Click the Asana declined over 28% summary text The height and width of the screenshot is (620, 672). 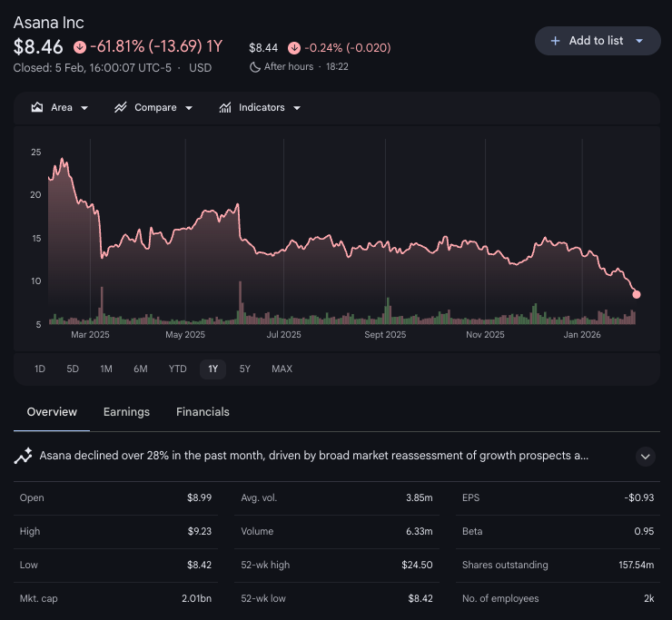click(313, 456)
